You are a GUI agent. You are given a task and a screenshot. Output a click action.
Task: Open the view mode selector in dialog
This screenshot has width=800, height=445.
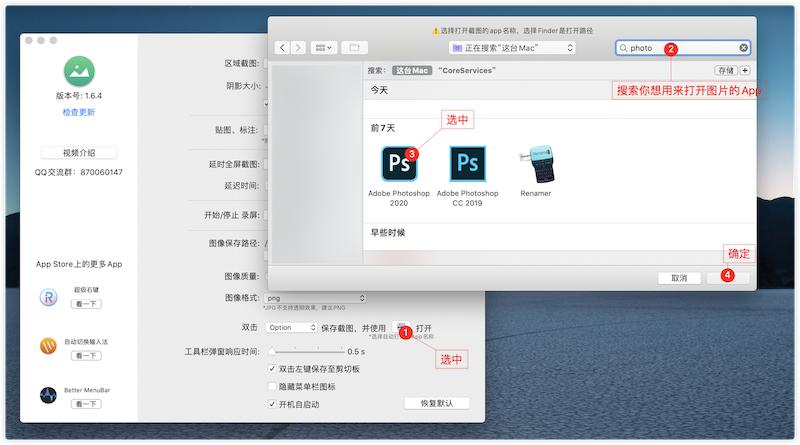[x=323, y=48]
